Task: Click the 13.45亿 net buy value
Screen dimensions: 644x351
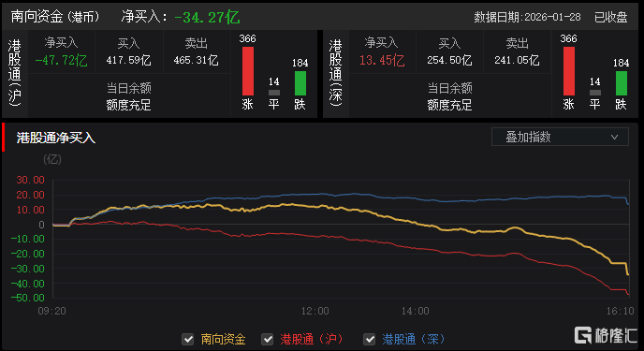Action: point(382,61)
